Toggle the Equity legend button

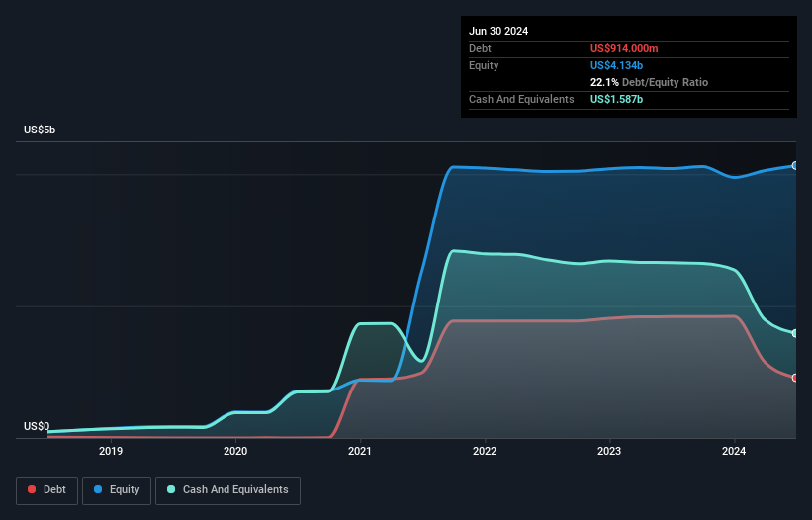point(117,490)
